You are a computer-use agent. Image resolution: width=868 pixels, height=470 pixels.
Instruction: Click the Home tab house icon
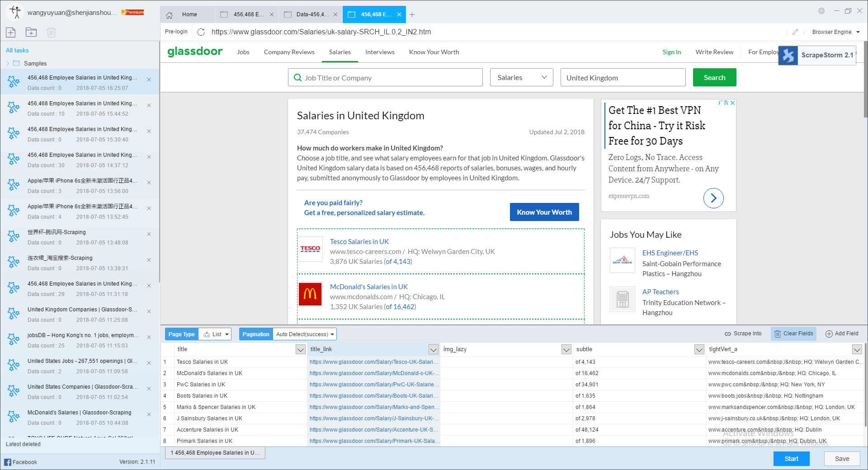coord(170,14)
